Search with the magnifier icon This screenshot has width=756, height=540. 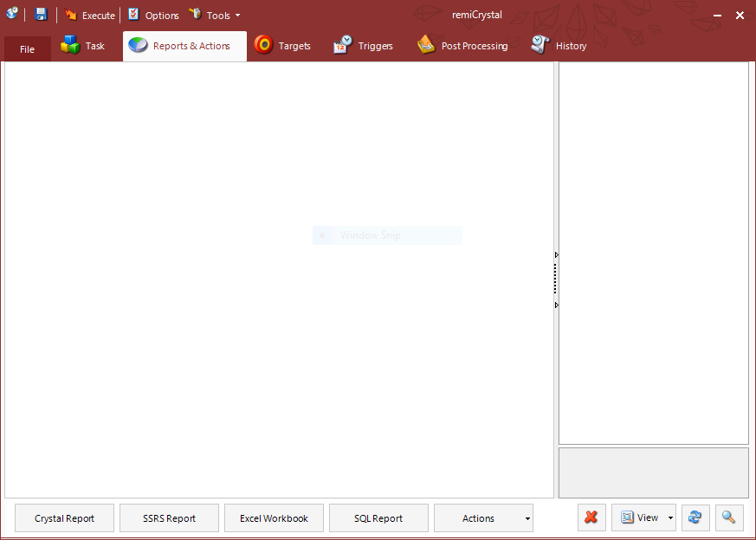point(729,517)
